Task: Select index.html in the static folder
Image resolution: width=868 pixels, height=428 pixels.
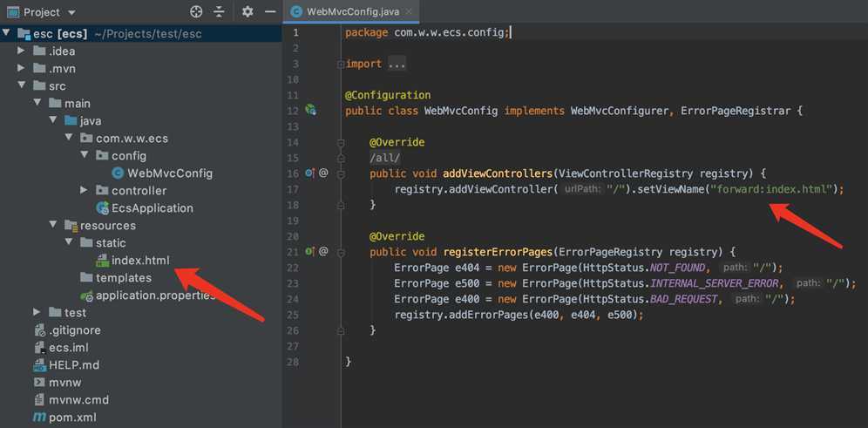Action: pos(140,261)
